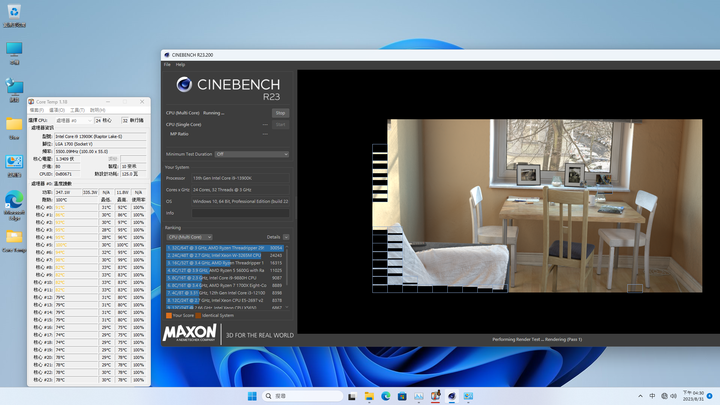Viewport: 720px width, 405px height.
Task: Click the frequency field 5500.09MHz in Core Temp
Action: [x=100, y=152]
